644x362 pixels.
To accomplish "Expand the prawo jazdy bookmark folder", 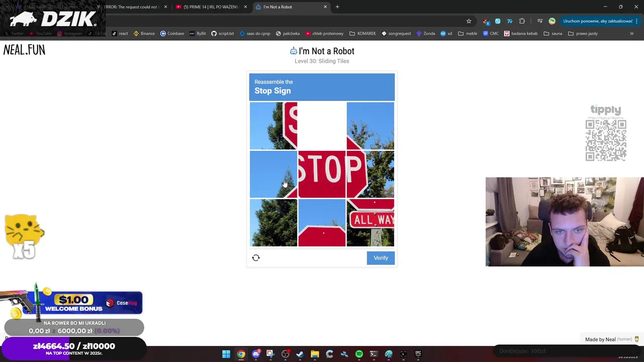I will (583, 34).
